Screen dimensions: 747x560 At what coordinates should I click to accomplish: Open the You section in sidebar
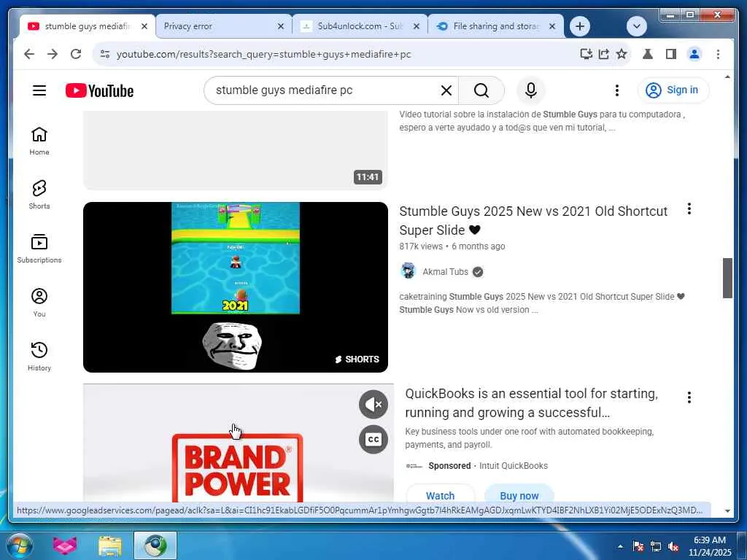[x=39, y=303]
